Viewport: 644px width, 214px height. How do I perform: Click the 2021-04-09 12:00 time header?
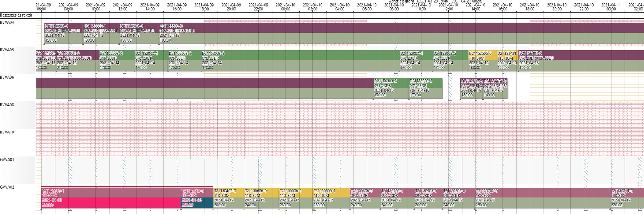tap(123, 7)
